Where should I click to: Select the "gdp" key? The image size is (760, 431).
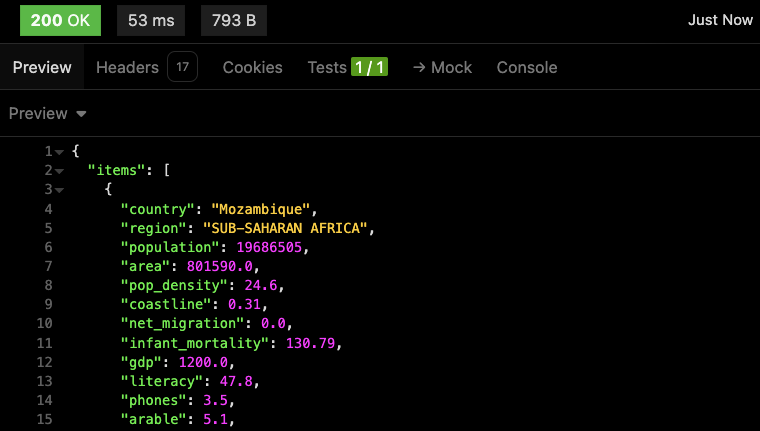[x=142, y=362]
